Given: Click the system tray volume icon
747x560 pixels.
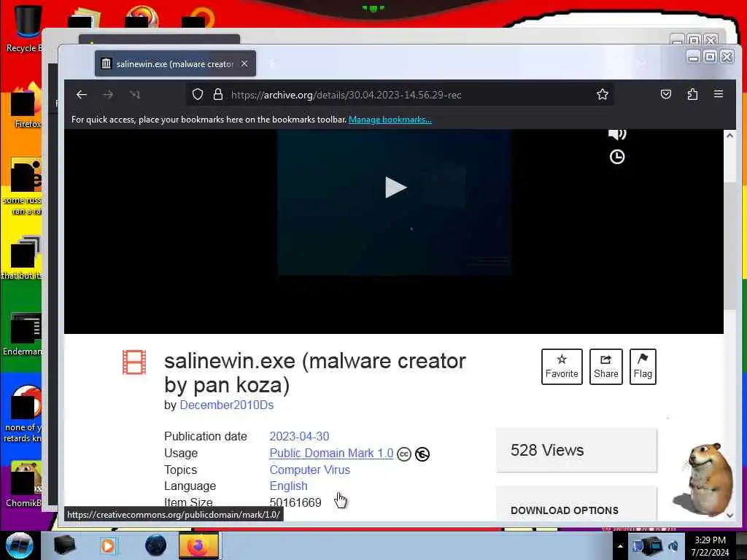Looking at the screenshot, I should (x=673, y=547).
